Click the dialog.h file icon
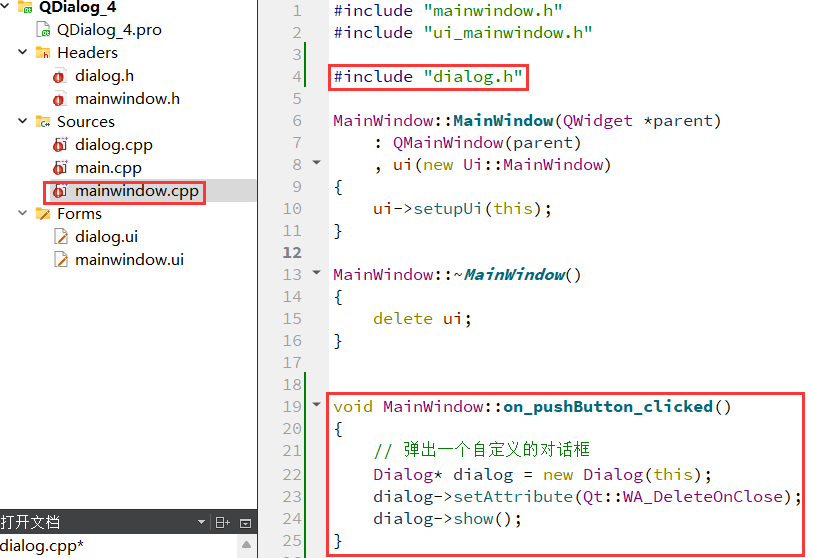Image resolution: width=813 pixels, height=558 pixels. click(59, 76)
